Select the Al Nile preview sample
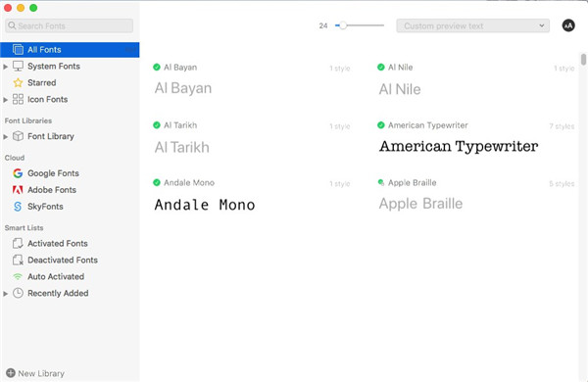Screen dimensions: 588x382 pyautogui.click(x=400, y=89)
